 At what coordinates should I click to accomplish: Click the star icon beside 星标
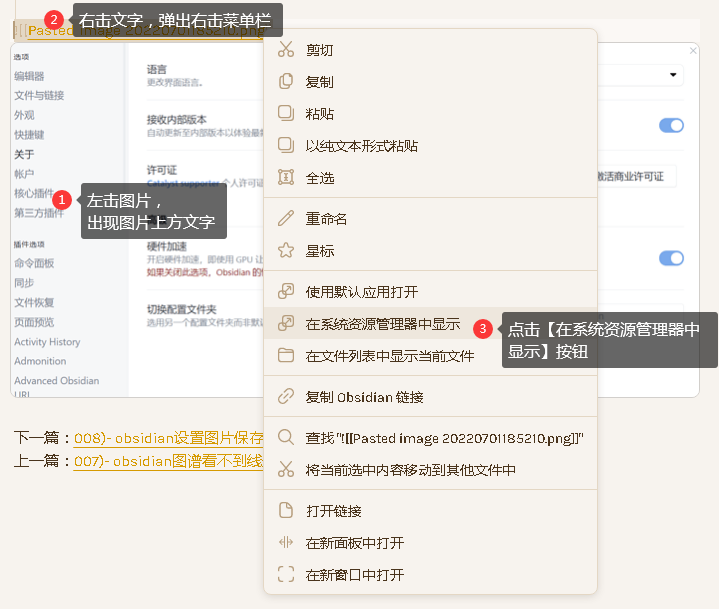(286, 250)
